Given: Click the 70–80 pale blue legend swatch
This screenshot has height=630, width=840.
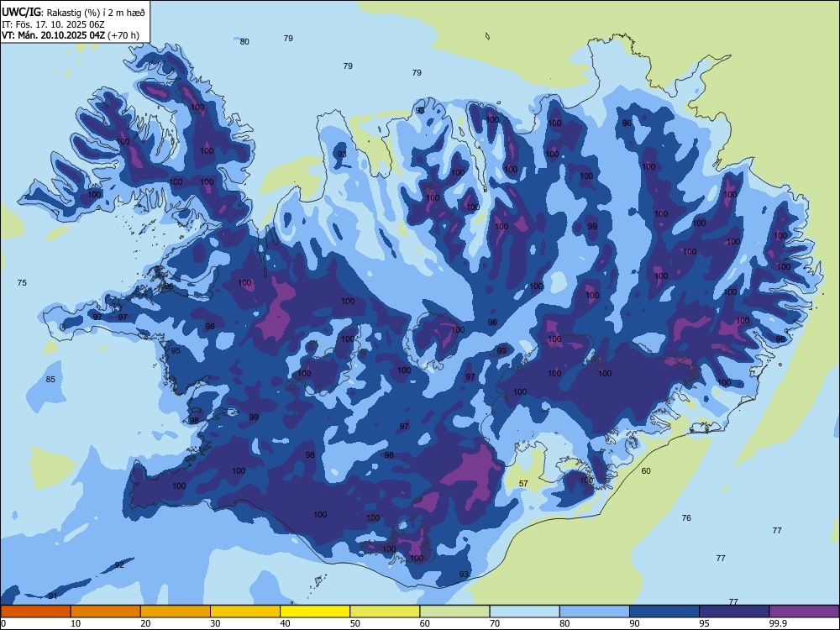Looking at the screenshot, I should point(524,612).
